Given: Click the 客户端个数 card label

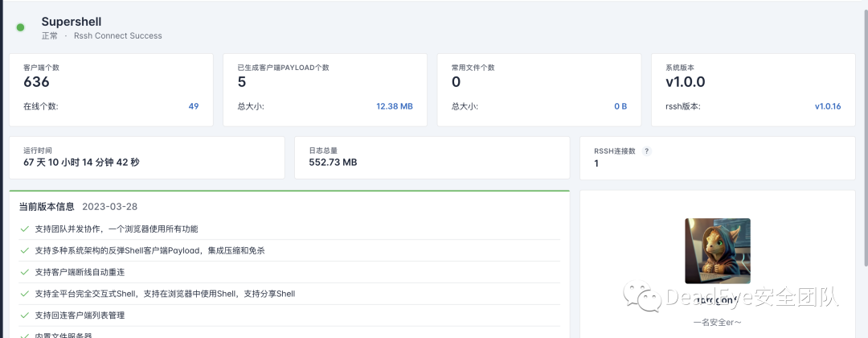Looking at the screenshot, I should (41, 67).
